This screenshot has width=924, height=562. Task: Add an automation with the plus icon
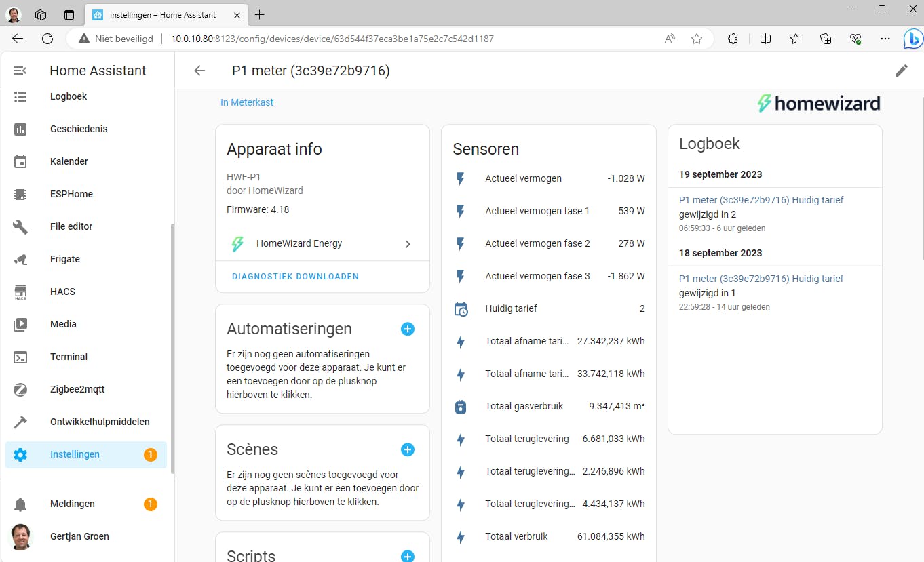pyautogui.click(x=407, y=329)
